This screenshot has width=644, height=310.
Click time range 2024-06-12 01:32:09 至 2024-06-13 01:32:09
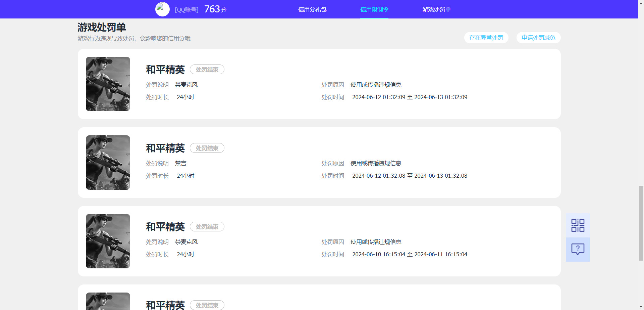pyautogui.click(x=410, y=97)
